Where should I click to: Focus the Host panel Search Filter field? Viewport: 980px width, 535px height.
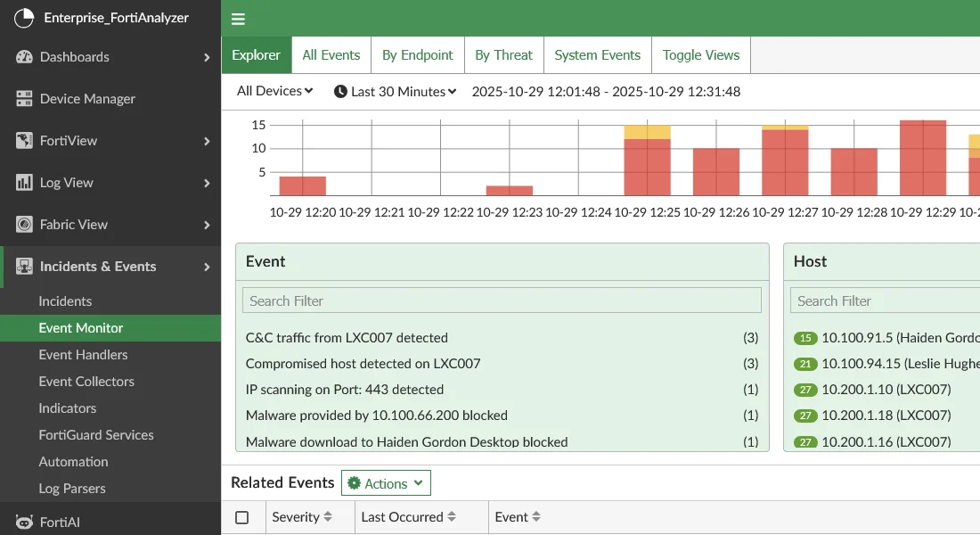click(885, 300)
